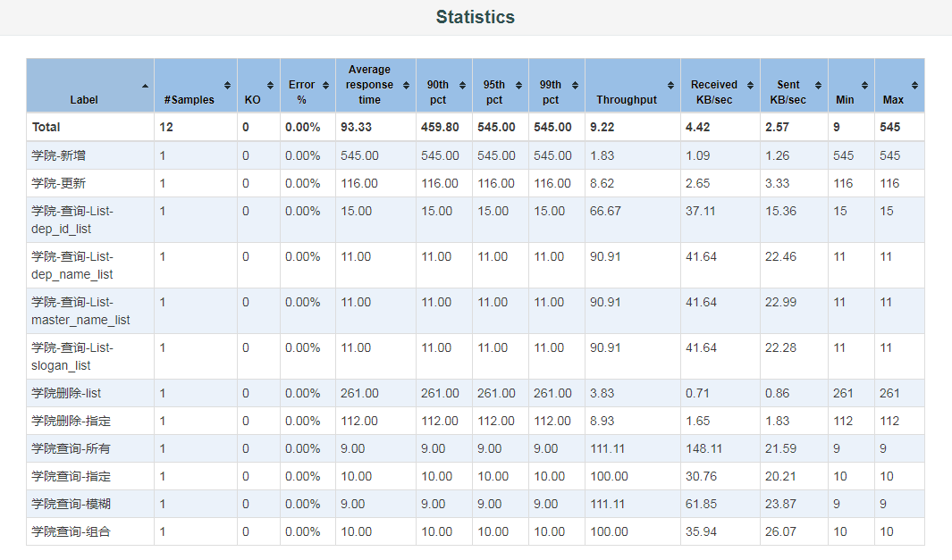Sort by Average response time sort arrows

coord(406,86)
